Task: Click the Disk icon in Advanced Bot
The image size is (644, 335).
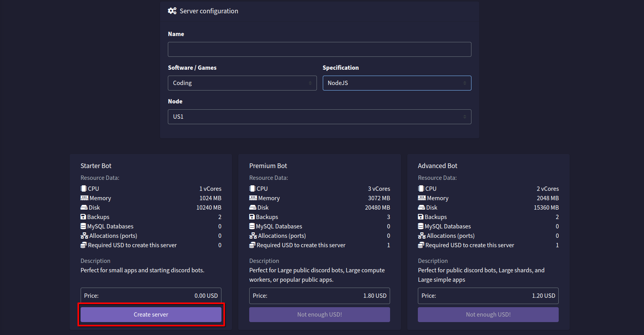Action: [421, 208]
